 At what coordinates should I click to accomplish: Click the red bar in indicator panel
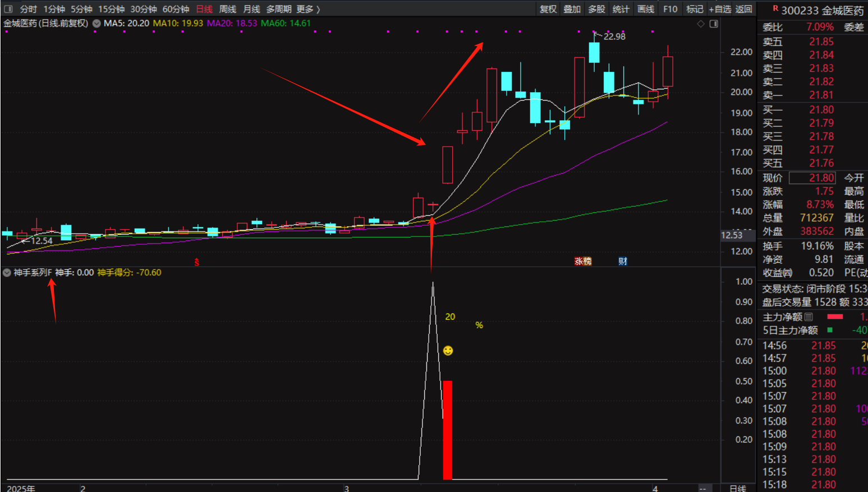[447, 430]
